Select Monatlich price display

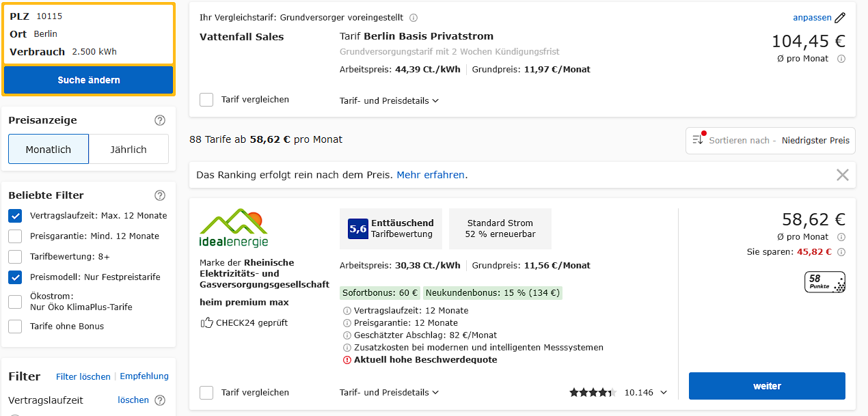coord(49,149)
